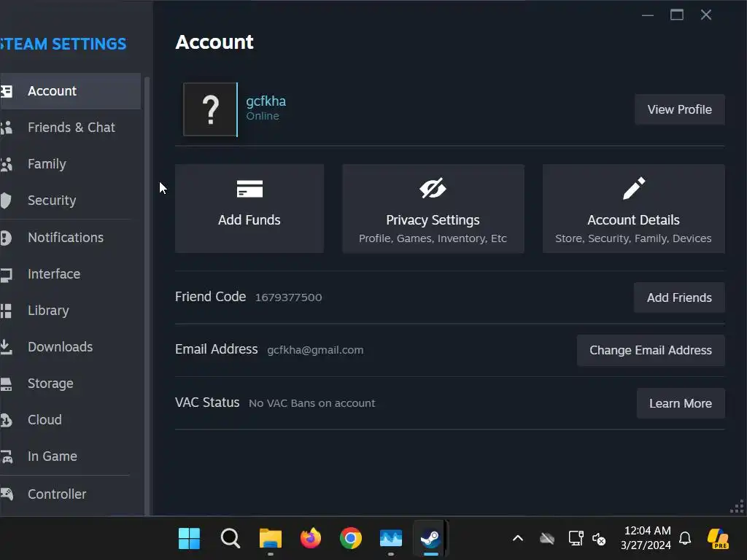The width and height of the screenshot is (747, 560).
Task: Click the Interface monitor icon
Action: pyautogui.click(x=6, y=274)
